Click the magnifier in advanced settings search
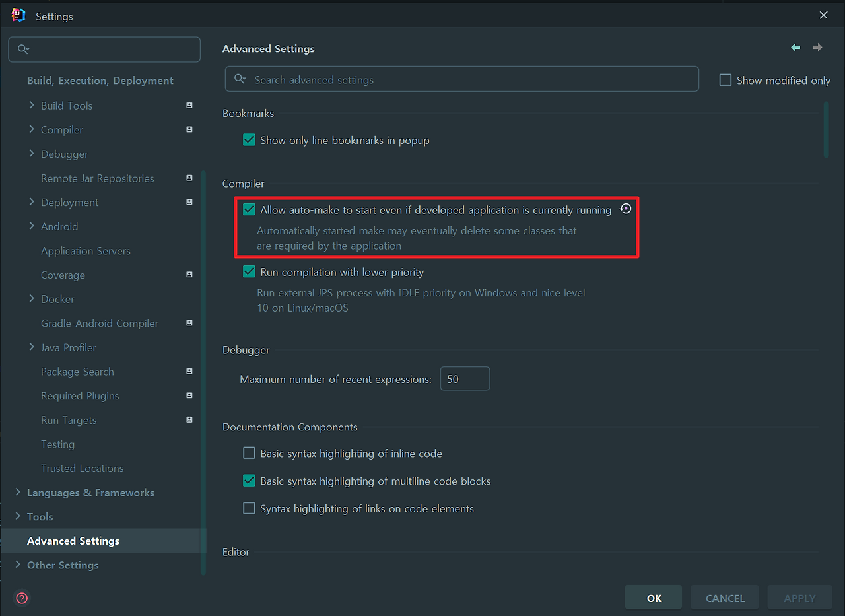The width and height of the screenshot is (845, 616). (241, 79)
